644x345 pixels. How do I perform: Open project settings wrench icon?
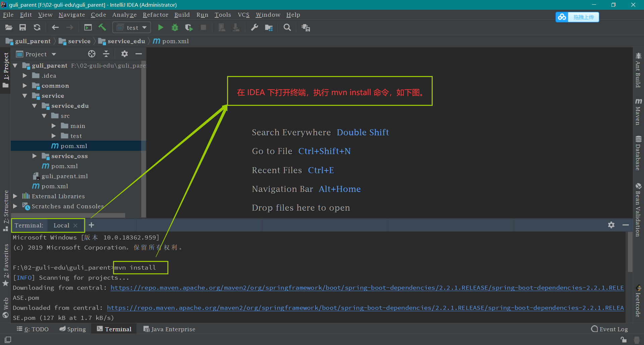pyautogui.click(x=255, y=27)
